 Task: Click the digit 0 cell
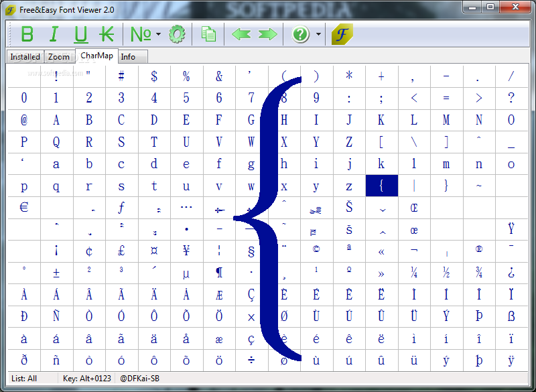pos(24,98)
